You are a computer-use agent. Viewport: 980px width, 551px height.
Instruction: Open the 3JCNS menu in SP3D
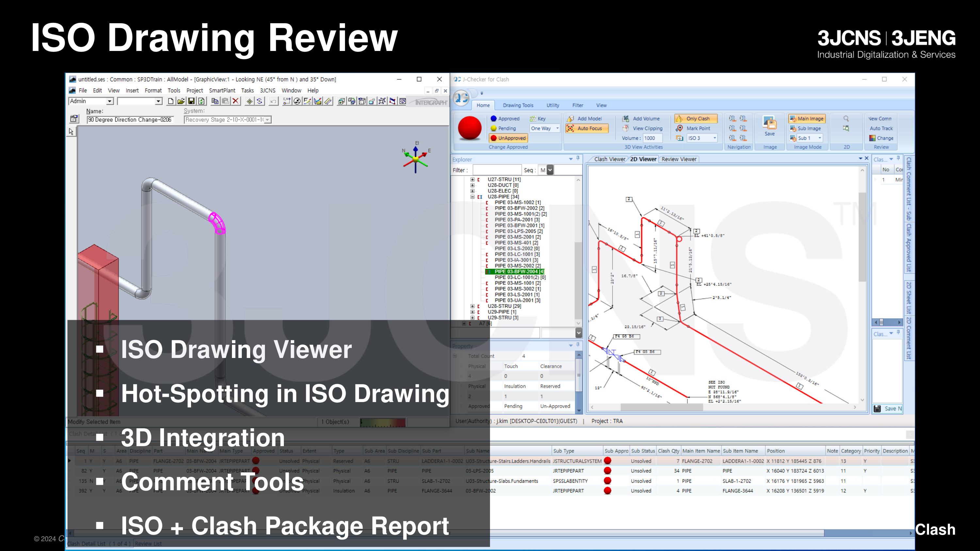point(268,90)
